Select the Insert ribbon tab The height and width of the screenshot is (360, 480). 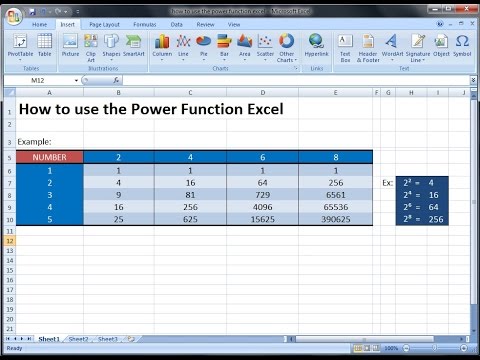point(67,24)
